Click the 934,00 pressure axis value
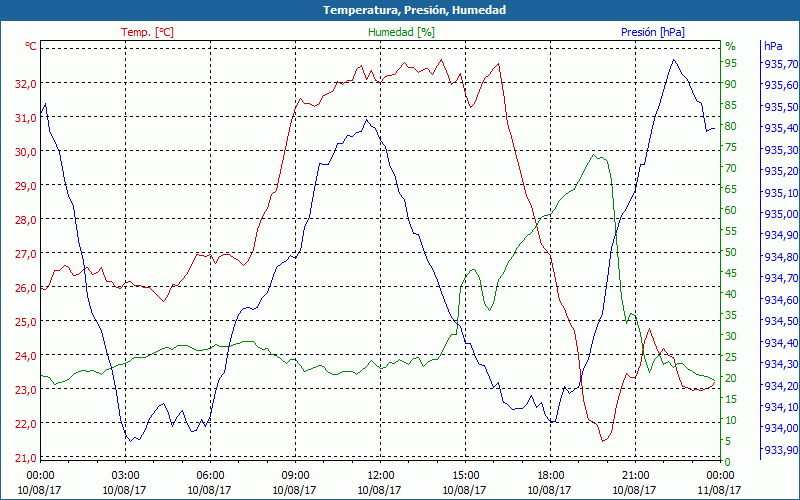The height and width of the screenshot is (500, 800). point(780,428)
